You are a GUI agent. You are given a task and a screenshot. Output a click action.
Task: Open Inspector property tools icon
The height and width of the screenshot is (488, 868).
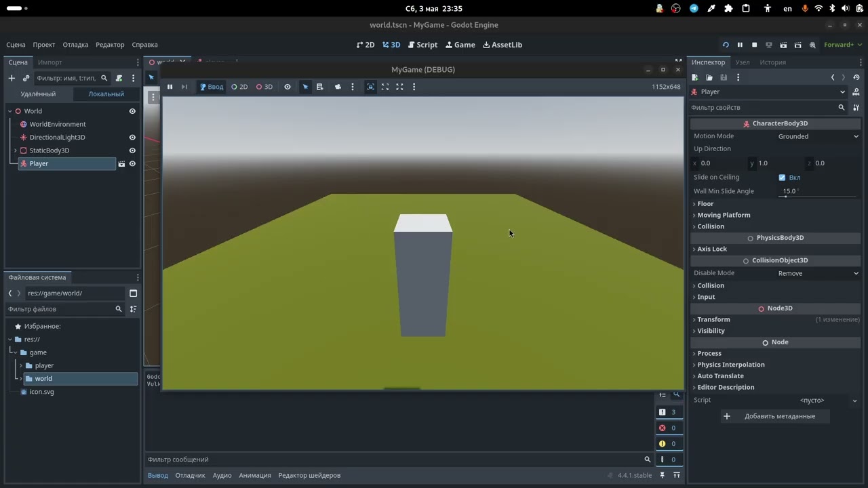[x=856, y=107]
